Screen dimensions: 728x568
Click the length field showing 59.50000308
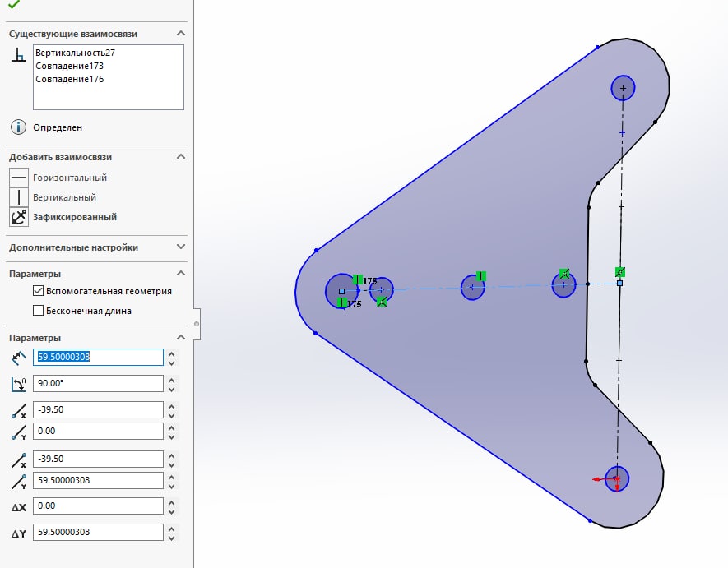[98, 357]
